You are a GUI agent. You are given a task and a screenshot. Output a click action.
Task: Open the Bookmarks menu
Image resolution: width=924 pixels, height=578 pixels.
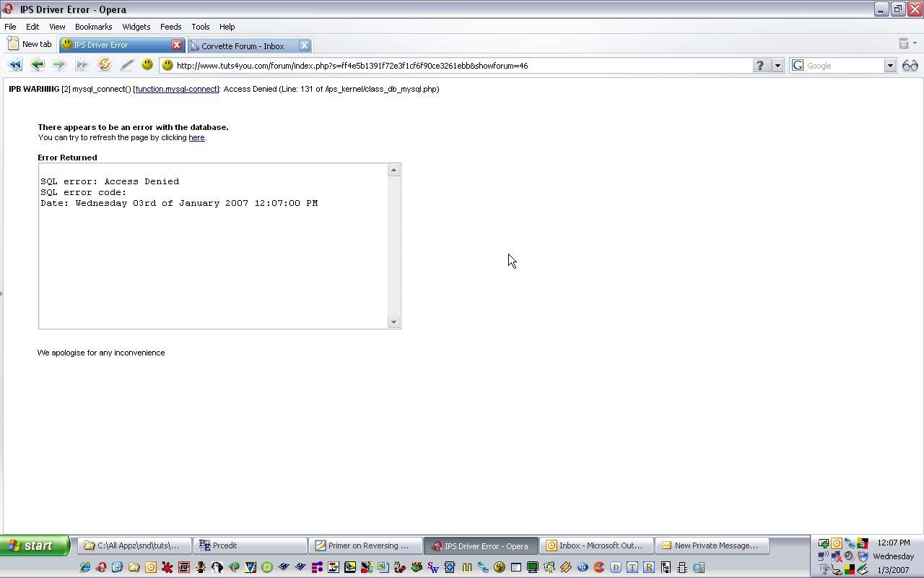(x=93, y=27)
